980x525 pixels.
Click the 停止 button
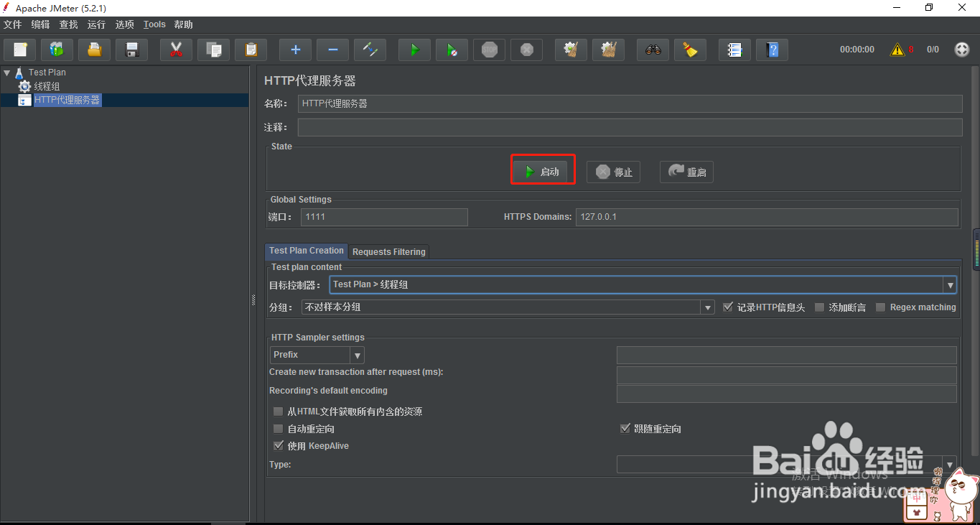[613, 172]
